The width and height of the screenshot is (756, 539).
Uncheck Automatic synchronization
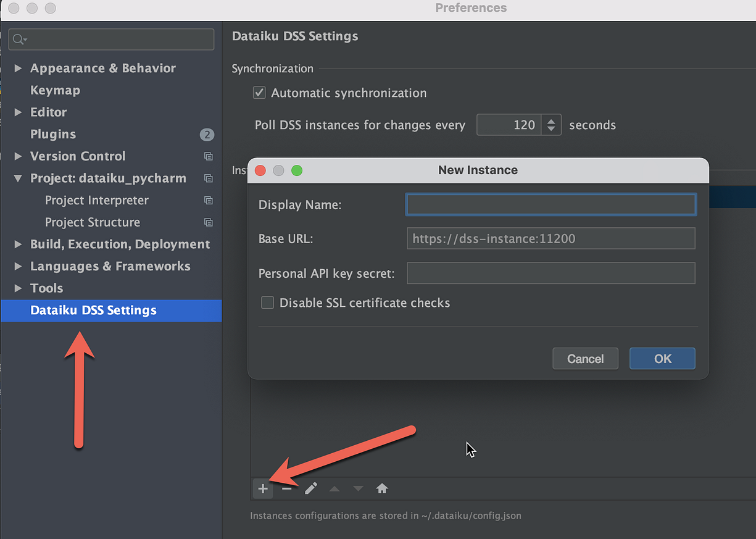pyautogui.click(x=259, y=93)
